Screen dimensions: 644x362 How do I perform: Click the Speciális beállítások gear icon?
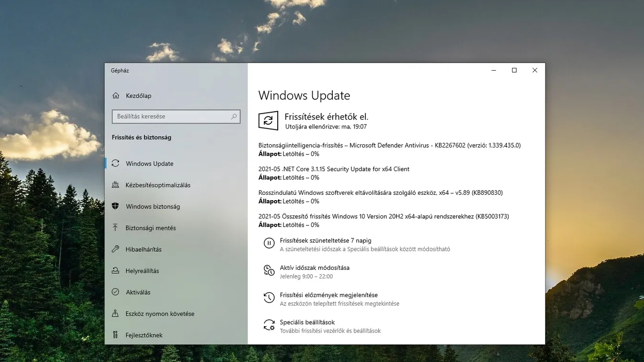pos(269,325)
